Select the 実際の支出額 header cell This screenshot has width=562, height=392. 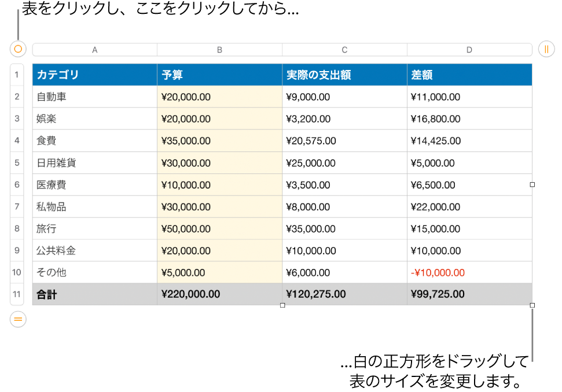tap(344, 74)
